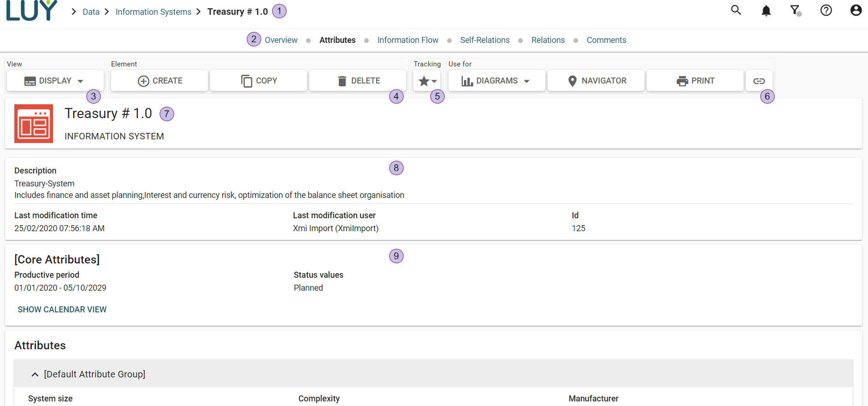868x406 pixels.
Task: Open notifications bell icon
Action: (766, 11)
